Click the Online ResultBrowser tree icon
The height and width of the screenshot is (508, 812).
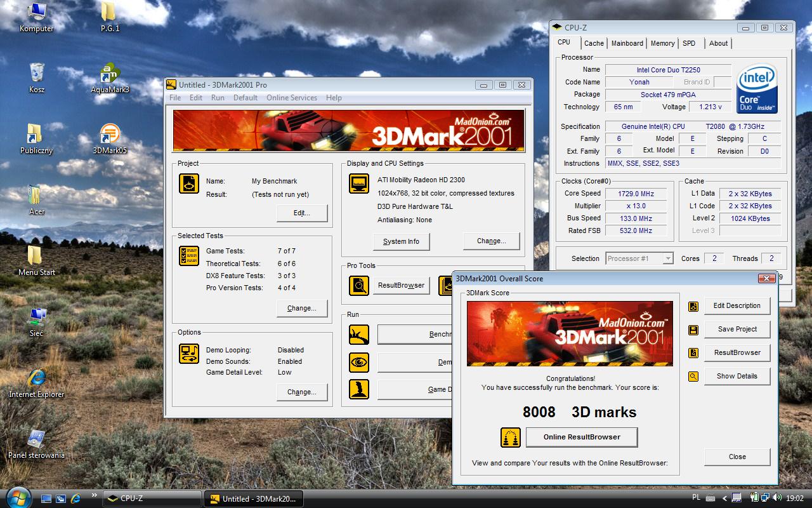point(511,437)
